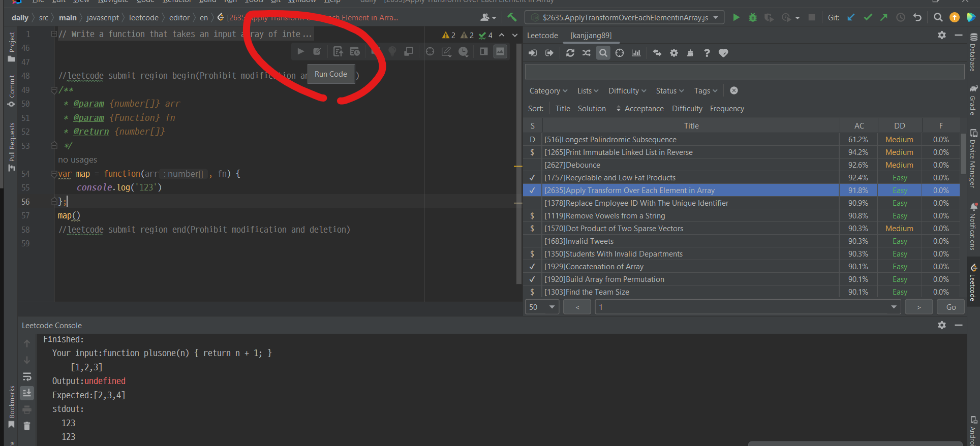Expand the Category filter dropdown
The image size is (980, 446).
pos(548,91)
